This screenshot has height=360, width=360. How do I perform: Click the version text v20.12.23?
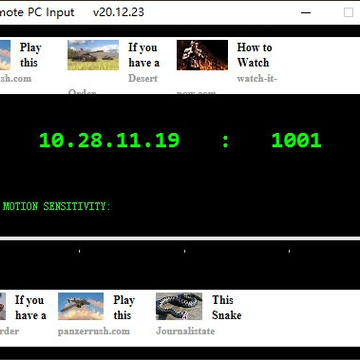click(119, 12)
